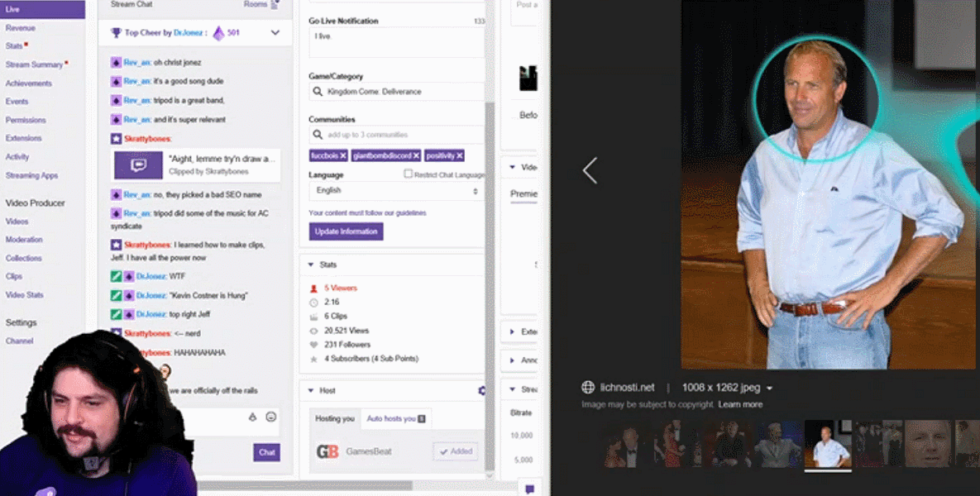Collapse the Stats panel
Viewport: 980px width, 496px height.
(311, 265)
